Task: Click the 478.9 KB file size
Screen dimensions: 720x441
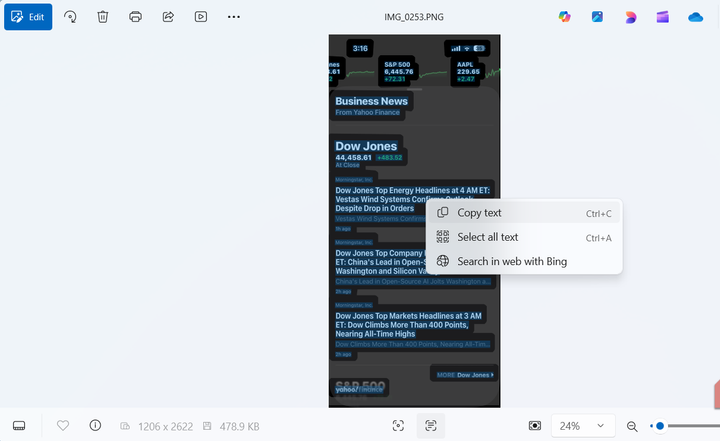Action: point(239,427)
